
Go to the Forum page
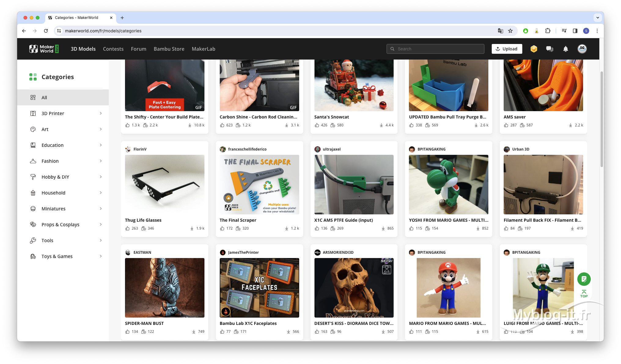138,49
